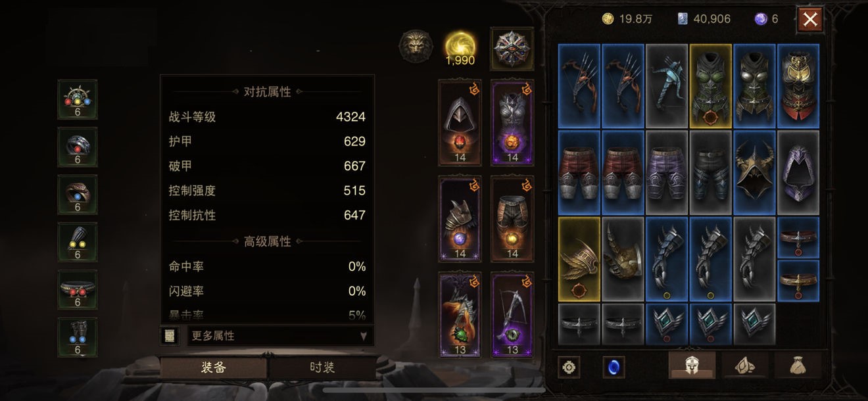This screenshot has width=868, height=401.
Task: Select the equipped crossbow weapon slot
Action: [x=512, y=315]
